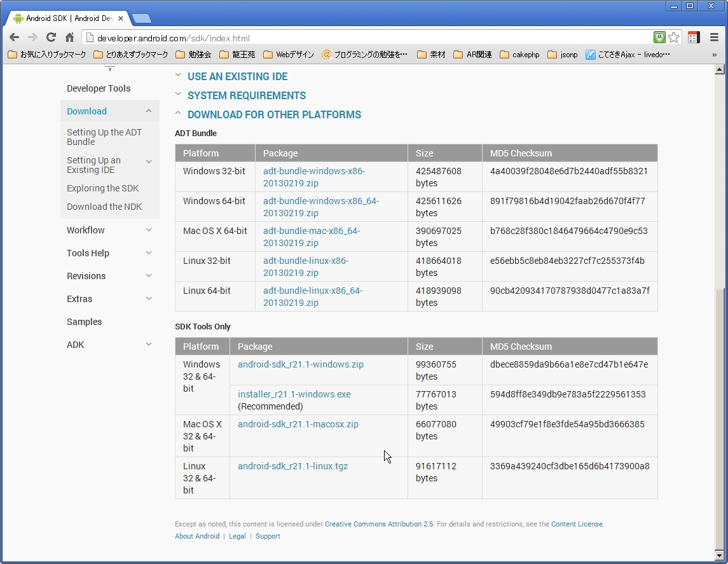Download adt-bundle-windows-x86_64-20130219.zip
Image resolution: width=728 pixels, height=564 pixels.
(x=321, y=207)
